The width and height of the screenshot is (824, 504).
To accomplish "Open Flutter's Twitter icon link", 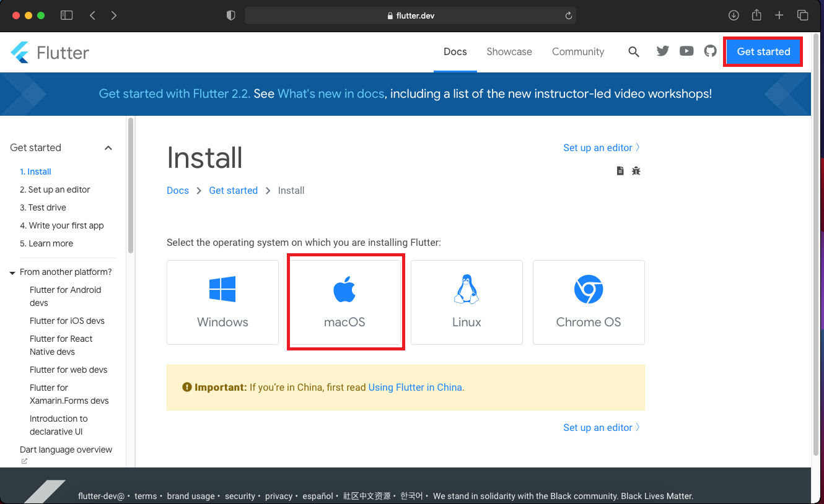I will coord(663,51).
